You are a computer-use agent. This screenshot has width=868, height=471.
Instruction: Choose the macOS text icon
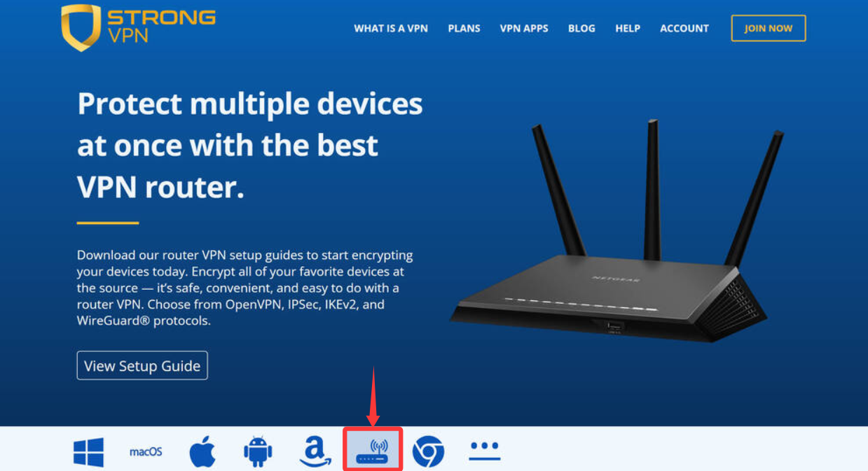point(146,452)
